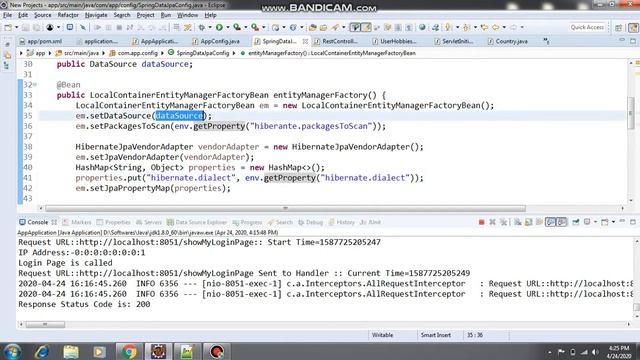Close the SpringDataJpaConfig editor tab
Image resolution: width=640 pixels, height=360 pixels.
pos(305,41)
